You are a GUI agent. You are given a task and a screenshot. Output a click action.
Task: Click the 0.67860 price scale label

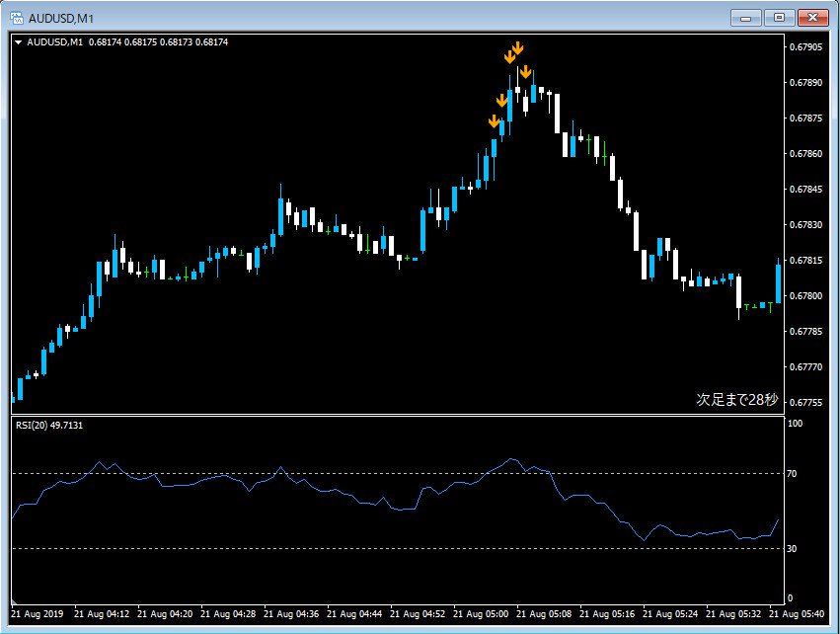805,154
